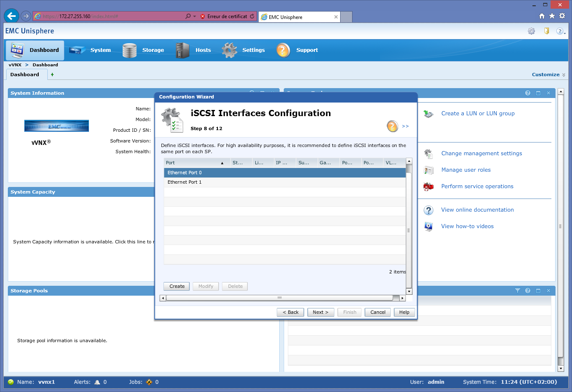Open browser favorites star icon
572x392 pixels.
pyautogui.click(x=552, y=16)
